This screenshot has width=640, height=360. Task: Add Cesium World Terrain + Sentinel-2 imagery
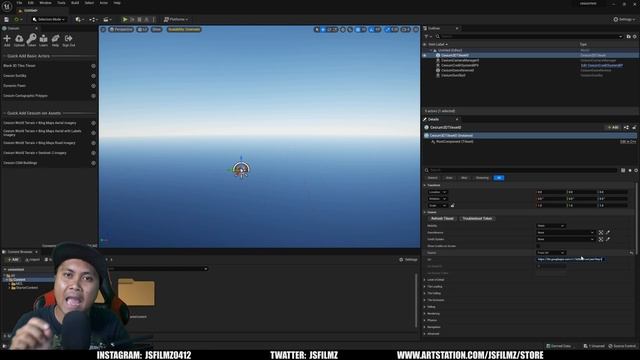point(93,153)
